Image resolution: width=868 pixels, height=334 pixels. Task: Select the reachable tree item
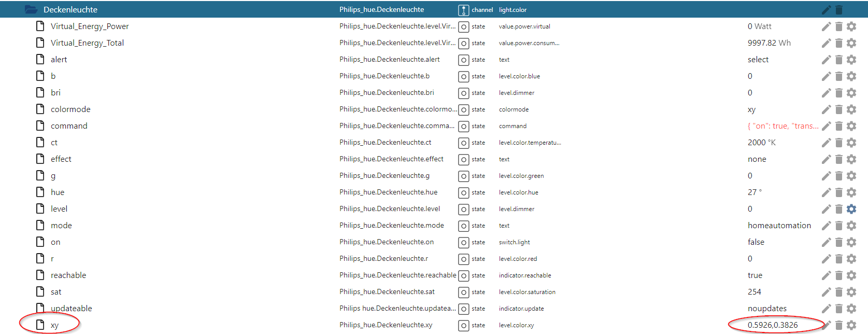tap(68, 275)
